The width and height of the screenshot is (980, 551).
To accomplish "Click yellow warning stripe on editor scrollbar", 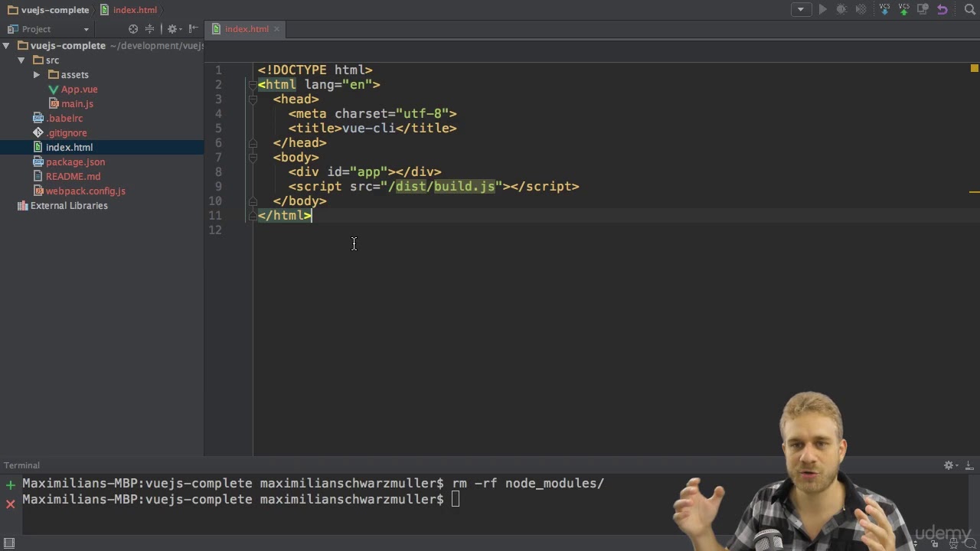I will [x=974, y=192].
